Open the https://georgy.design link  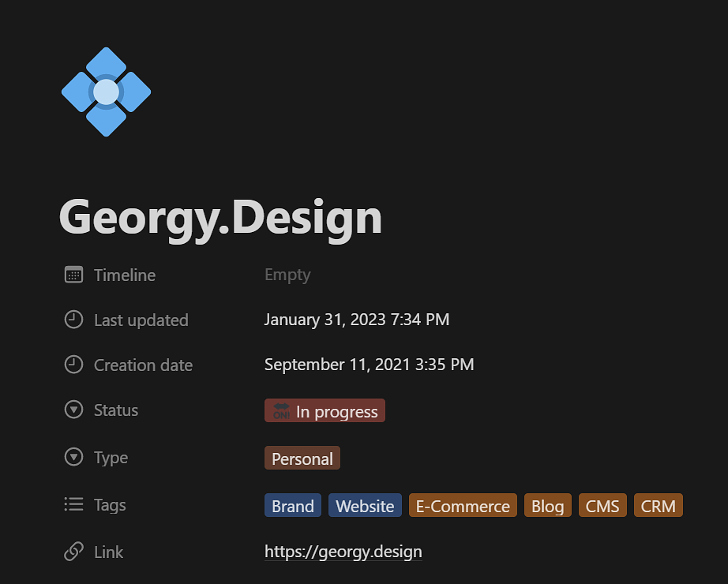(x=343, y=552)
